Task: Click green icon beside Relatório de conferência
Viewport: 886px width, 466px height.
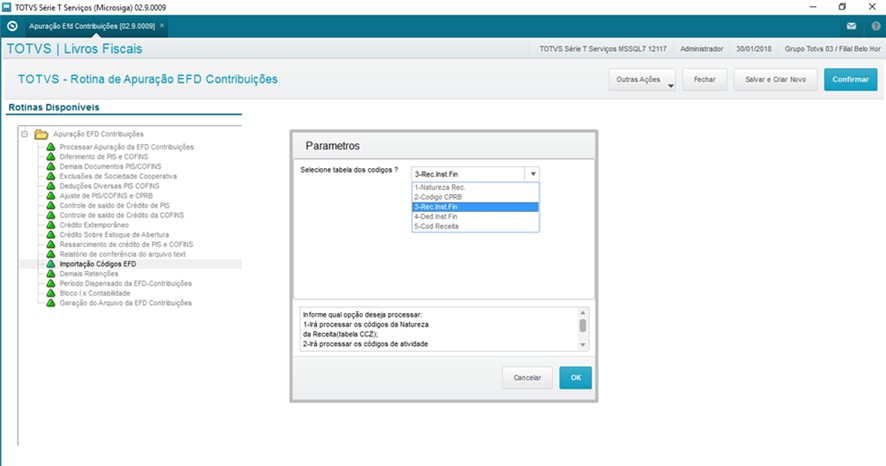Action: coord(51,254)
